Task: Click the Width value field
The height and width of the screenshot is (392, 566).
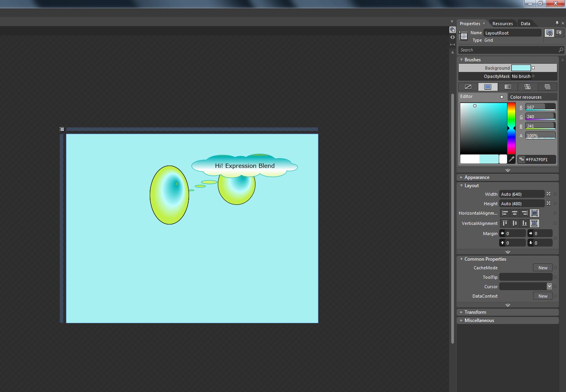Action: 522,194
